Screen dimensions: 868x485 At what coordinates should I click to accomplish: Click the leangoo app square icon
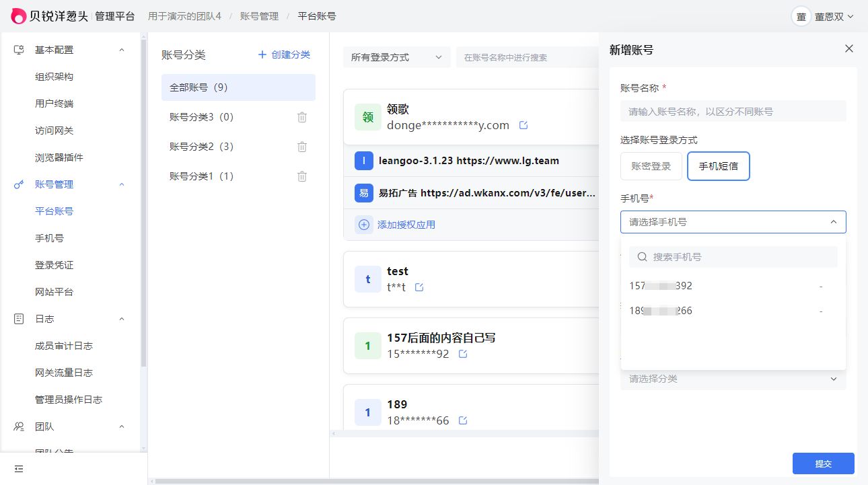tap(364, 161)
